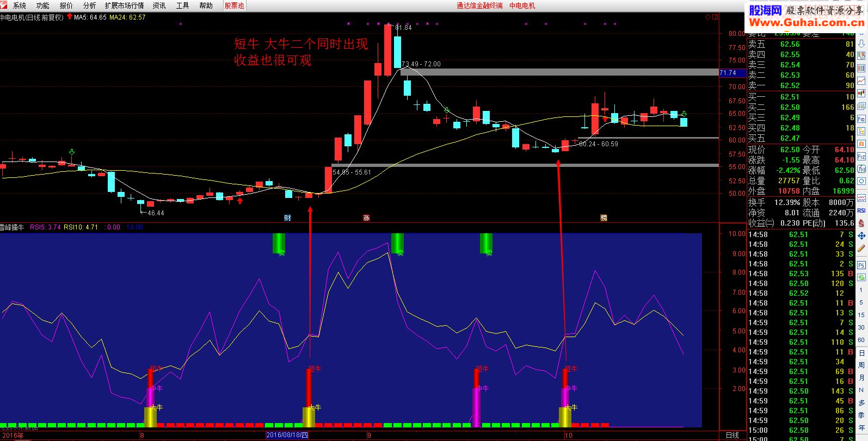The width and height of the screenshot is (868, 441).
Task: Click the F5 chart switch icon
Action: (x=861, y=265)
